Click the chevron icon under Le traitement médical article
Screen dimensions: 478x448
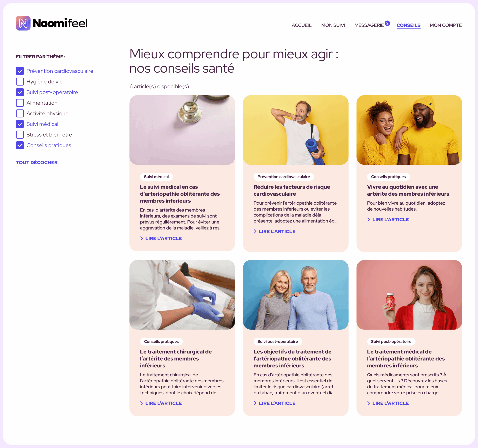pos(369,403)
